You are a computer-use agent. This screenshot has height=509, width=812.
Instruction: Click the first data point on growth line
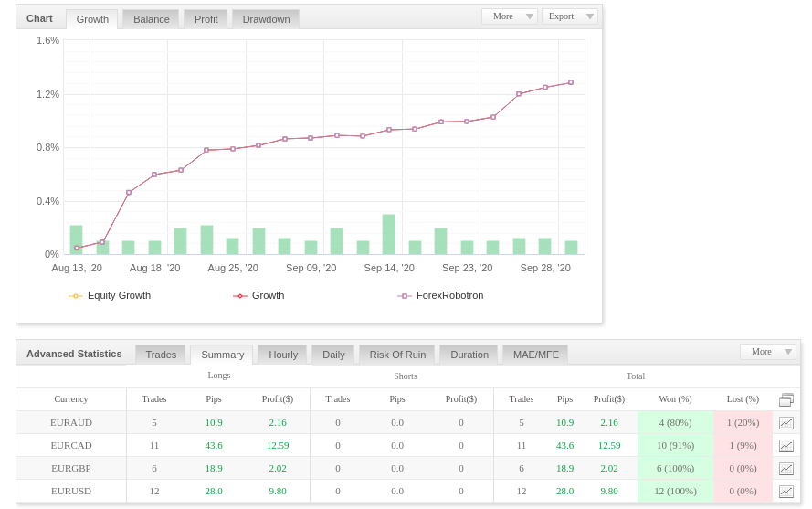pos(77,249)
